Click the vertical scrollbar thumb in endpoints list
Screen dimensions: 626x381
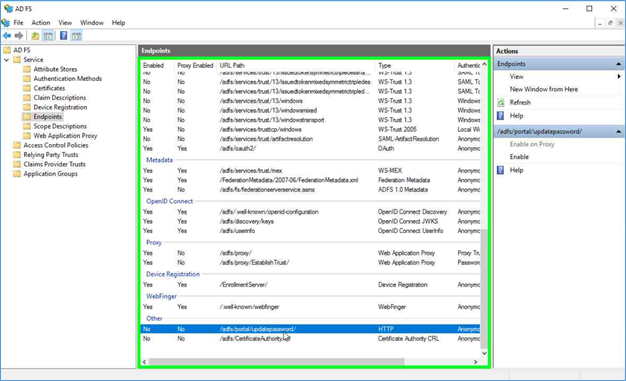point(484,288)
